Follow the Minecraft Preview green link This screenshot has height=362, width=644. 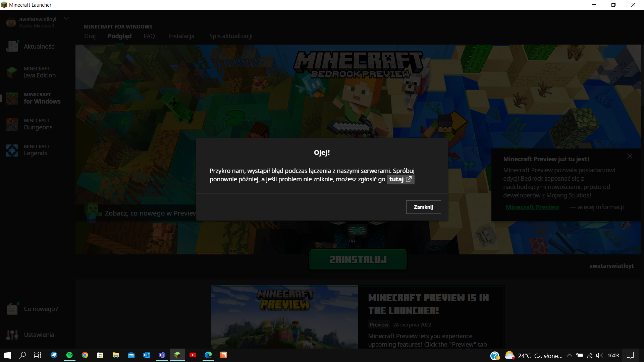532,207
